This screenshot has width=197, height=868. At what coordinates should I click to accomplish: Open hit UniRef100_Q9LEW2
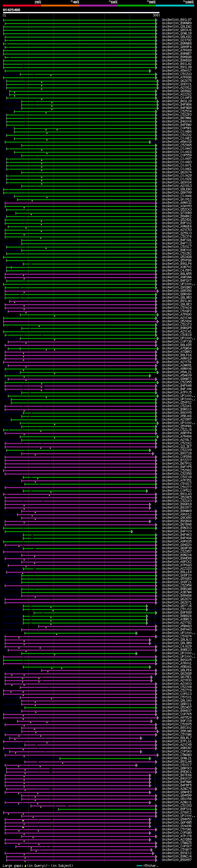tap(177, 26)
